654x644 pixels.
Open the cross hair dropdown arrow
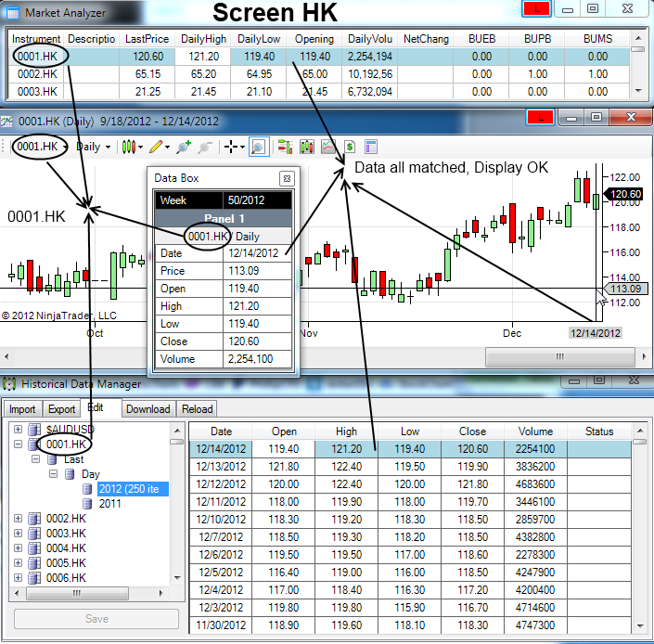[242, 148]
